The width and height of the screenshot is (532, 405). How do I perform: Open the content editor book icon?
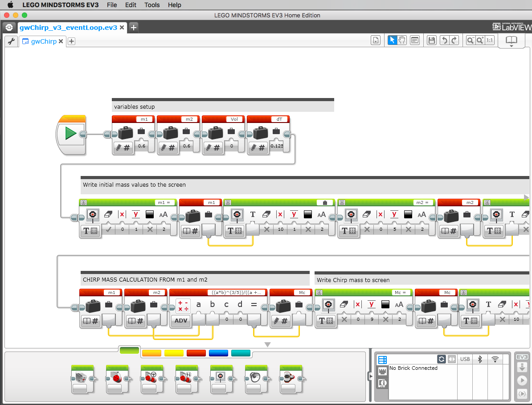point(512,41)
